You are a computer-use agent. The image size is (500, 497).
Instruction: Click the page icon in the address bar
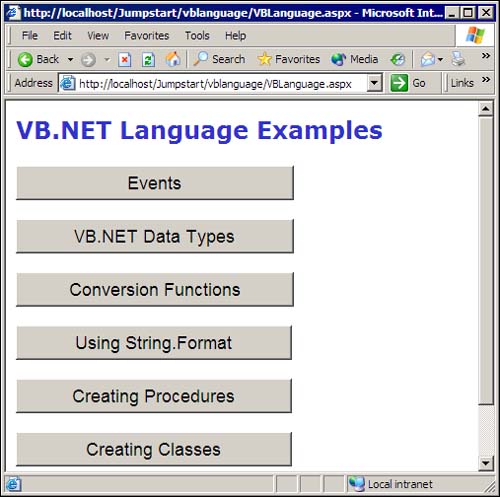pyautogui.click(x=68, y=83)
